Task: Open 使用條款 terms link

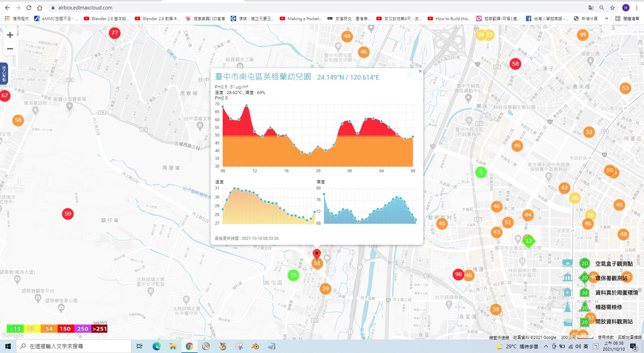Action: (606, 337)
